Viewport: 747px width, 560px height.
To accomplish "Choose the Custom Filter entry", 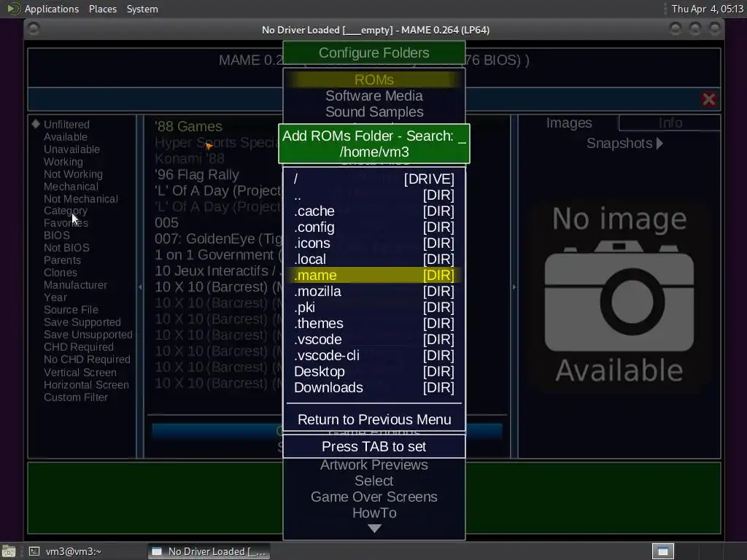I will click(x=75, y=397).
